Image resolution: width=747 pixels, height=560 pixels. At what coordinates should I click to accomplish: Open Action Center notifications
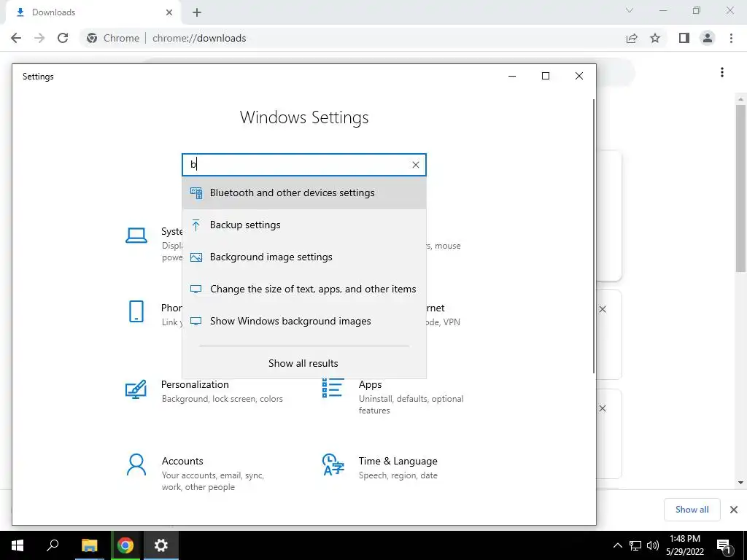click(724, 545)
